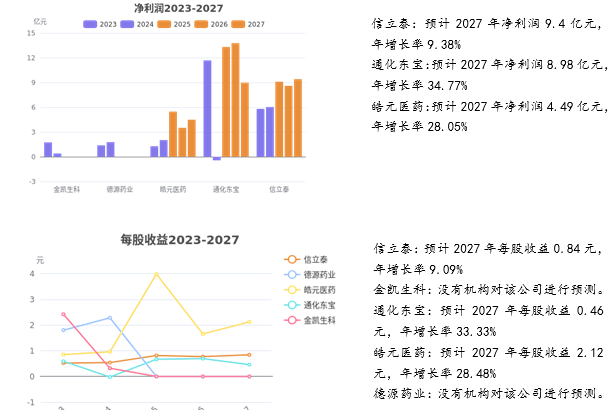The width and height of the screenshot is (616, 410).
Task: Click the negative 2024 bar for 通化东宝
Action: (217, 159)
